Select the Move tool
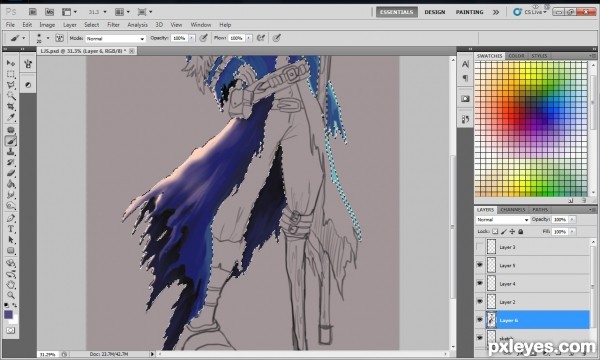Screen dimensions: 600x360 pos(11,63)
